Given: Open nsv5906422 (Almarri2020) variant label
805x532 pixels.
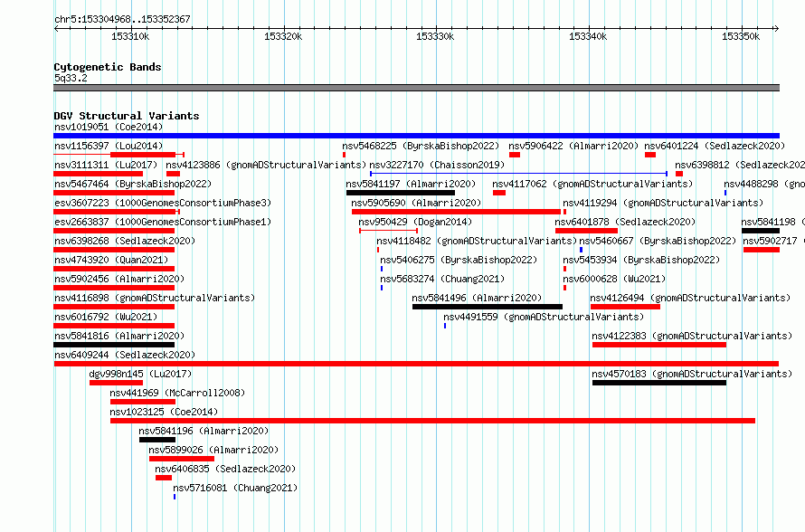Looking at the screenshot, I should 573,146.
